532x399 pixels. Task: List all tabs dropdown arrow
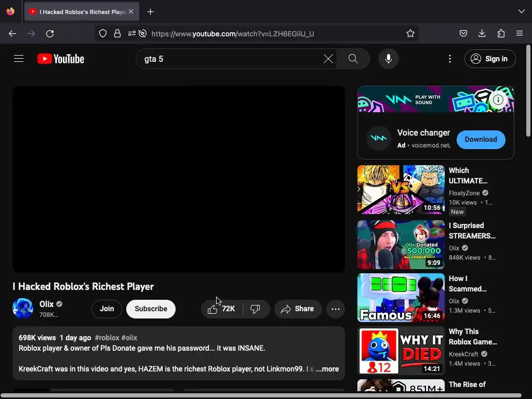[x=522, y=11]
